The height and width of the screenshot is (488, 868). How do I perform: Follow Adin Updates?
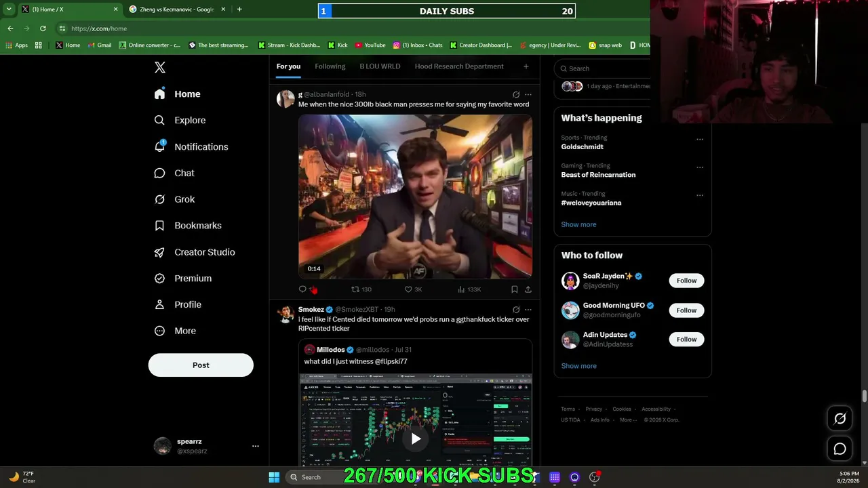(x=686, y=340)
